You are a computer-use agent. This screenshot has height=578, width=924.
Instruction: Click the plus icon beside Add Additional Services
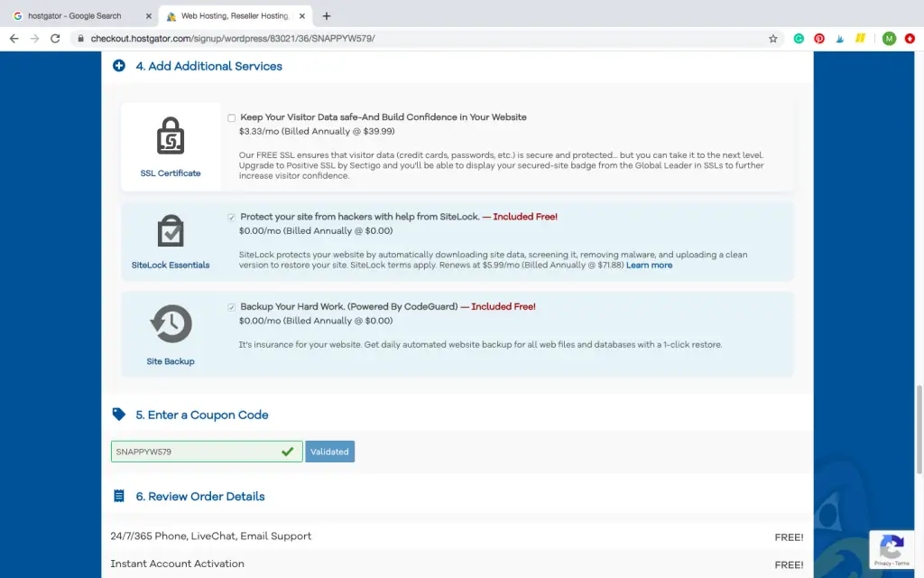(x=119, y=65)
